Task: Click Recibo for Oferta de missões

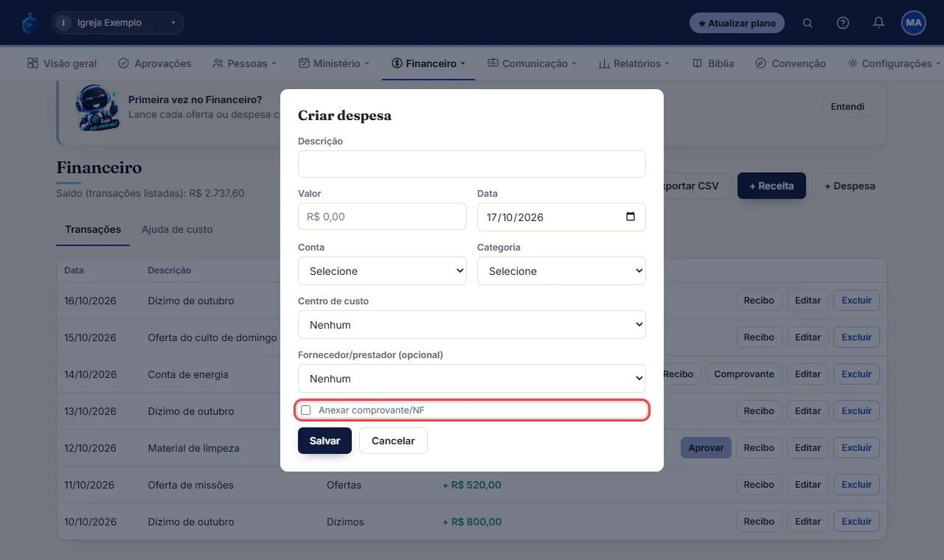Action: coord(759,484)
